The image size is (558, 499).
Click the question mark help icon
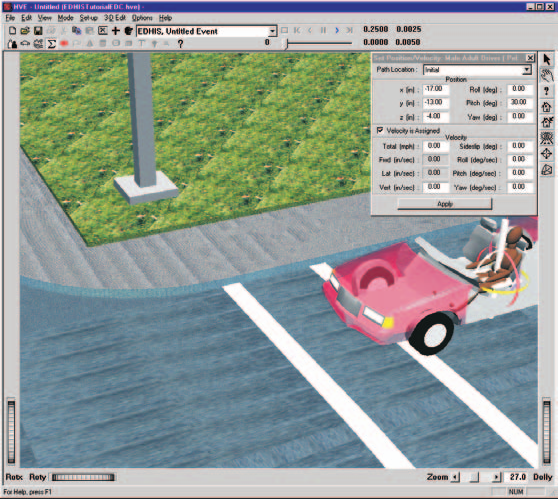coord(180,44)
